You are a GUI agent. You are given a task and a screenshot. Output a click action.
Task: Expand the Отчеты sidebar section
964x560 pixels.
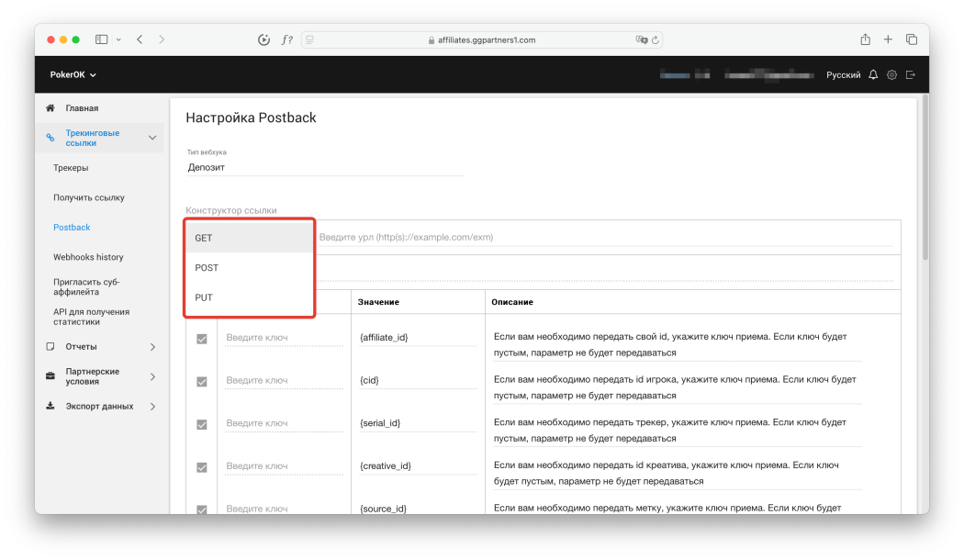[101, 347]
